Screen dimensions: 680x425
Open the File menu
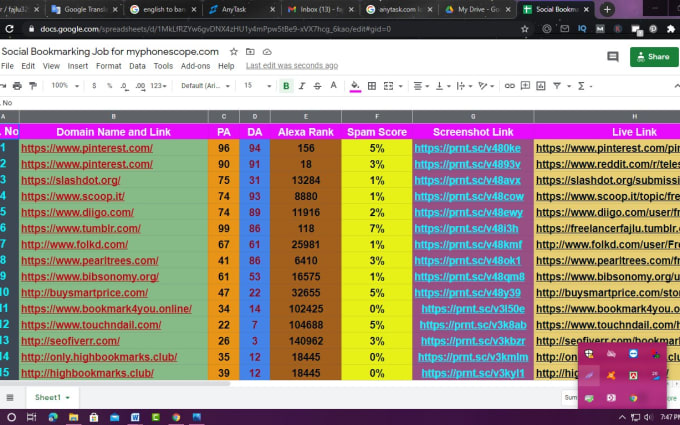click(7, 66)
